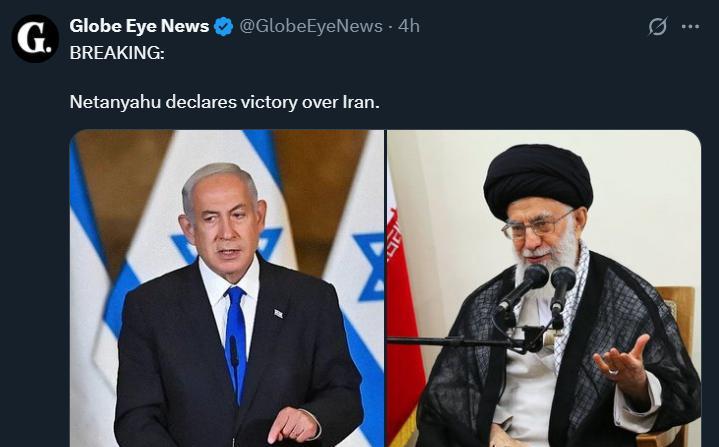
Task: Open the Grok explain-post icon
Action: 657,27
